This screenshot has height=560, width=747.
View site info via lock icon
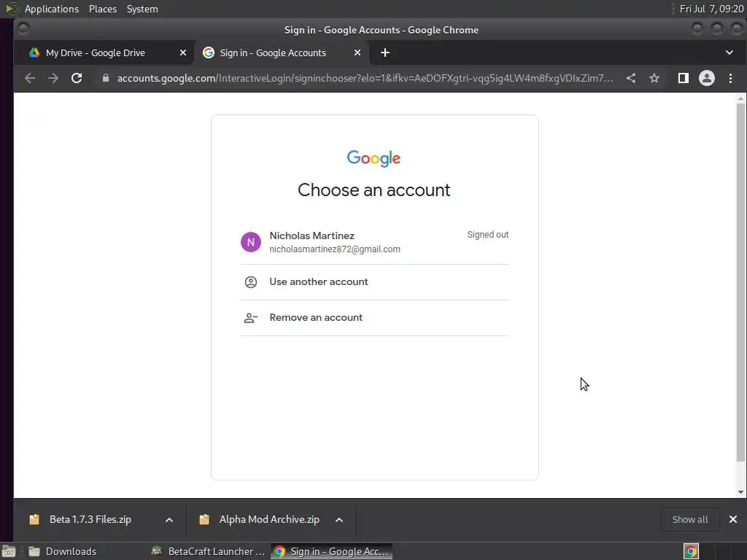(106, 78)
